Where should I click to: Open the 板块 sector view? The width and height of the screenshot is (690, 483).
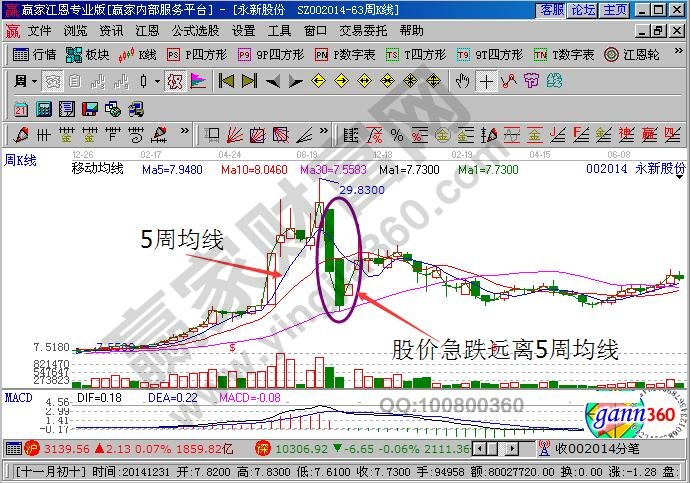pyautogui.click(x=87, y=55)
